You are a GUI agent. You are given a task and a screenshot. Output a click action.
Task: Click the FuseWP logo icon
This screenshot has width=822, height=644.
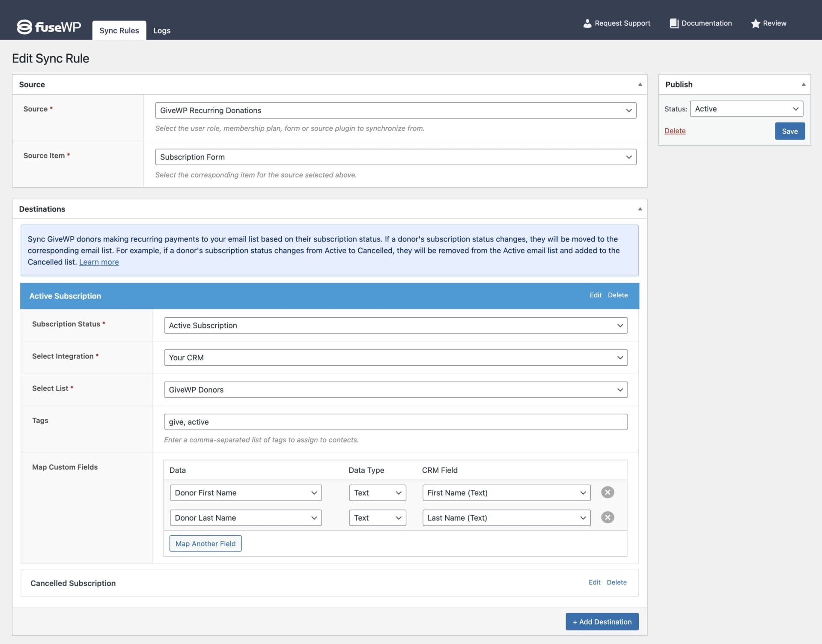click(24, 27)
